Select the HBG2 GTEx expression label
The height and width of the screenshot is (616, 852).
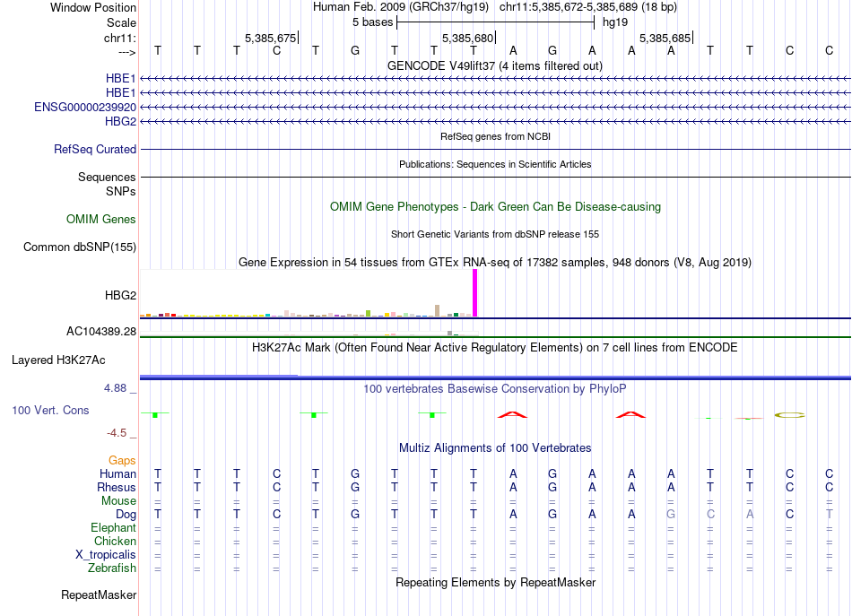pos(121,295)
